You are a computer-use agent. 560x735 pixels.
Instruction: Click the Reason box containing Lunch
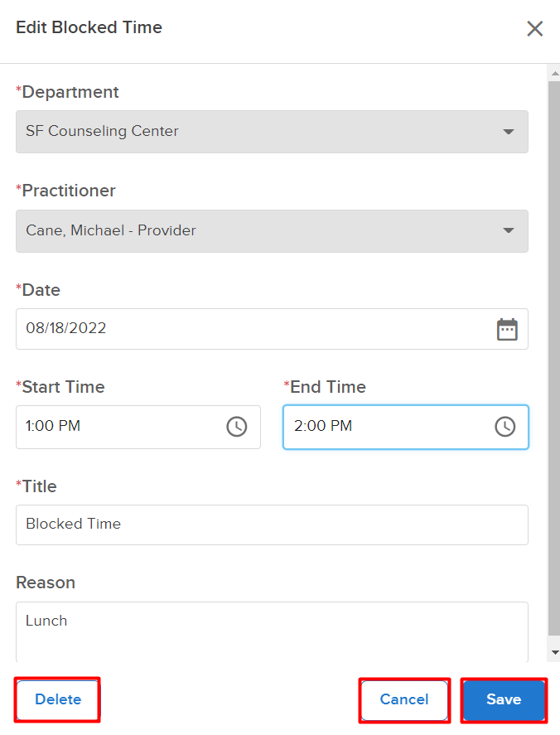[x=272, y=632]
